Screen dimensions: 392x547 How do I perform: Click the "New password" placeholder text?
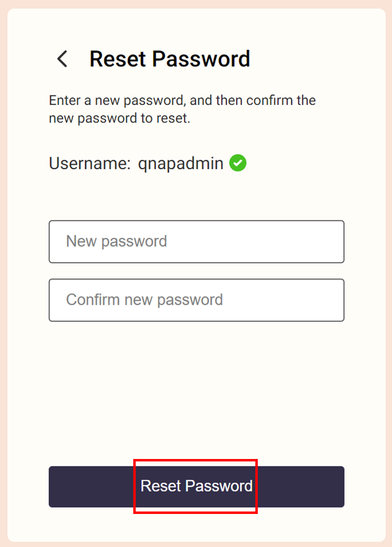[117, 241]
